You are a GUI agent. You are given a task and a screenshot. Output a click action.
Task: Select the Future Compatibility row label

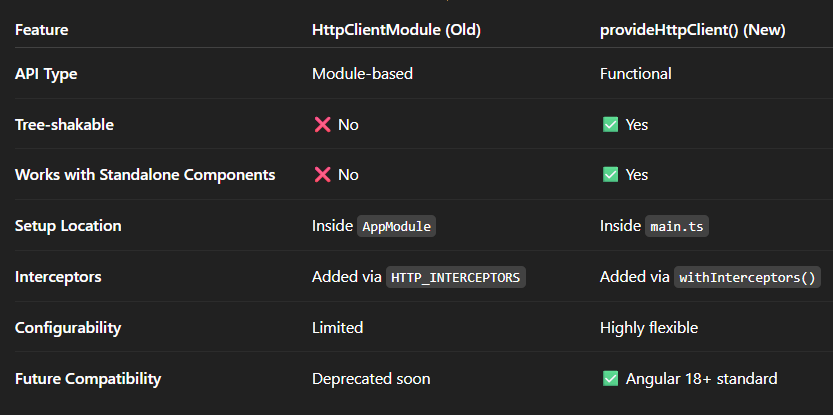tap(88, 379)
